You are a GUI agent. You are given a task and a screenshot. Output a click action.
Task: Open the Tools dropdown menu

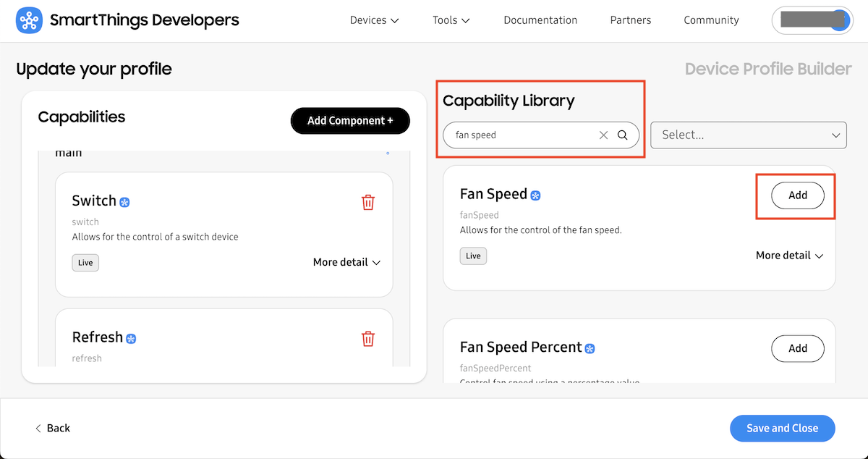click(451, 20)
